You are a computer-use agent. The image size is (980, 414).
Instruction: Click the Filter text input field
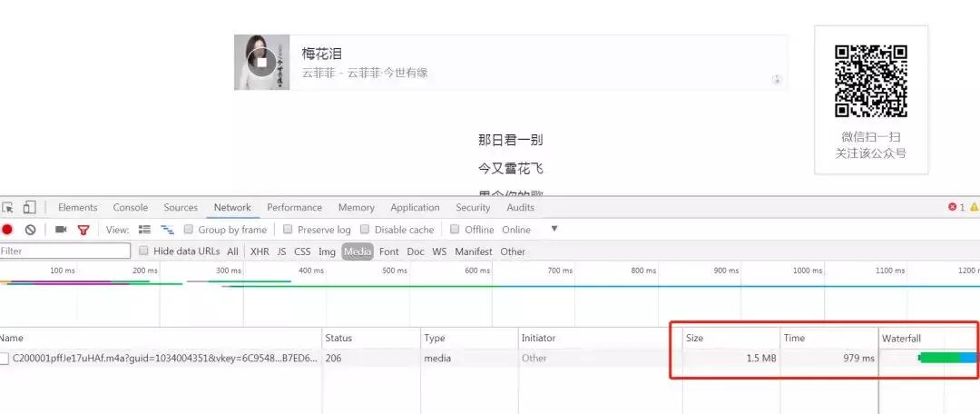(x=65, y=251)
